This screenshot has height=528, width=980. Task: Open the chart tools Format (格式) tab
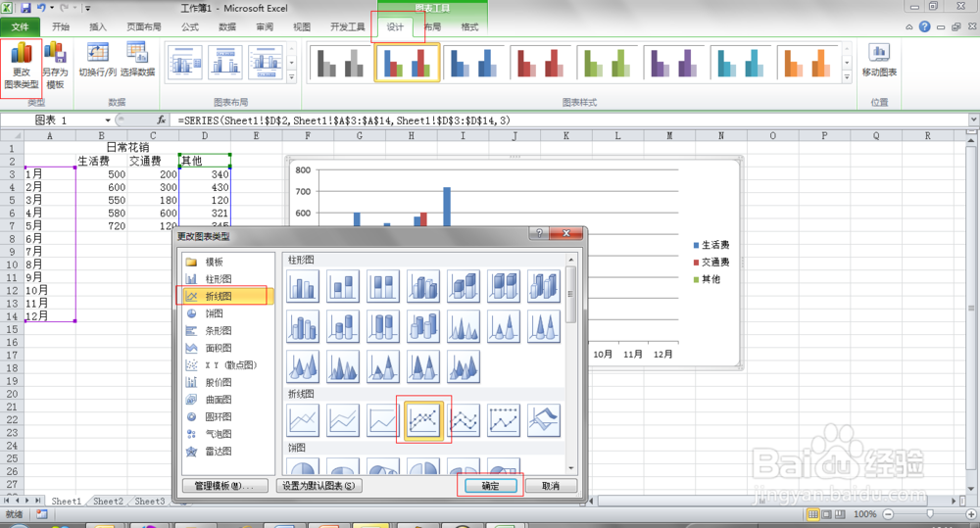(469, 26)
